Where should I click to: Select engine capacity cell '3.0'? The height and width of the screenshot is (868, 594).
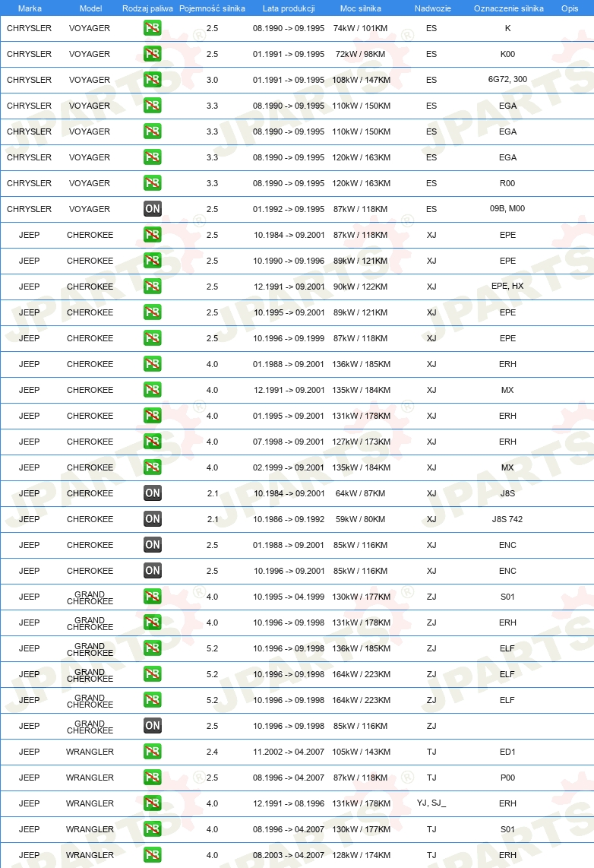click(x=213, y=80)
